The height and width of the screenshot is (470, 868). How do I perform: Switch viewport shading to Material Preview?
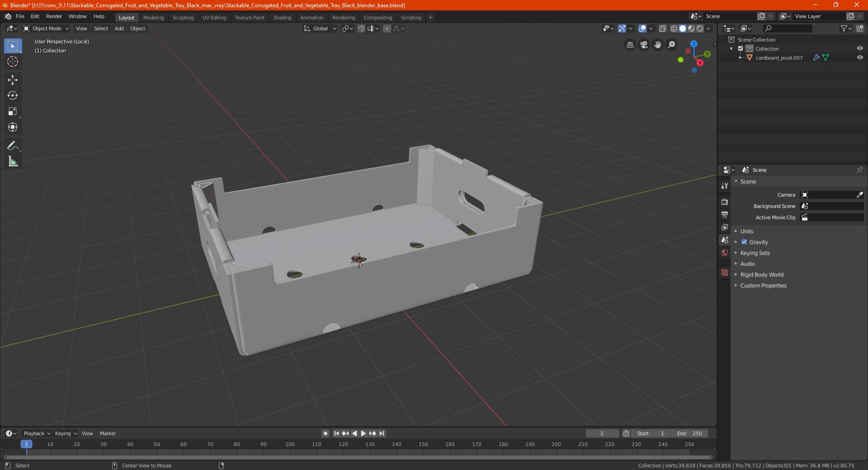coord(691,28)
